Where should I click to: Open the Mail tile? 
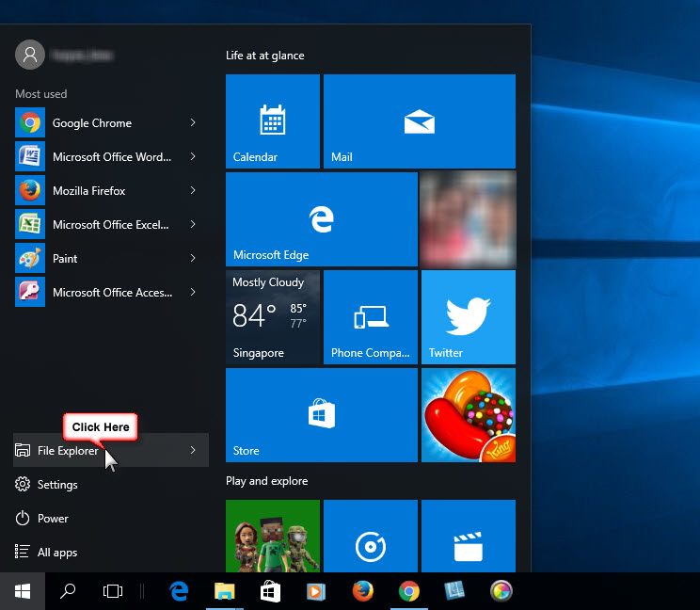coord(420,121)
